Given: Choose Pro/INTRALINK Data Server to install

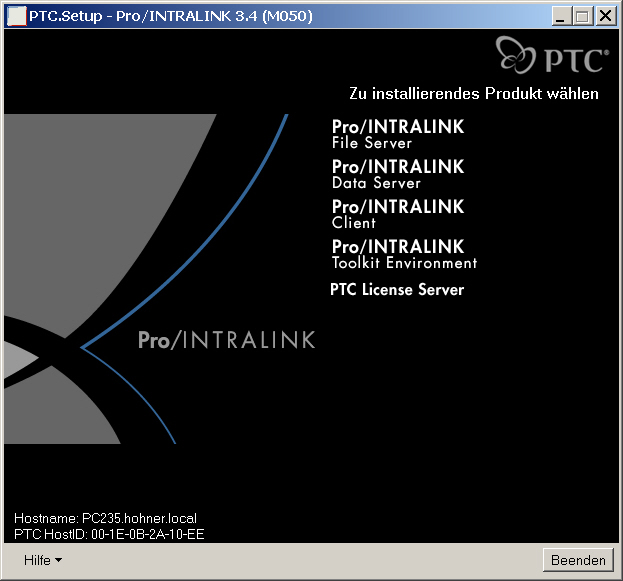Looking at the screenshot, I should (x=398, y=174).
